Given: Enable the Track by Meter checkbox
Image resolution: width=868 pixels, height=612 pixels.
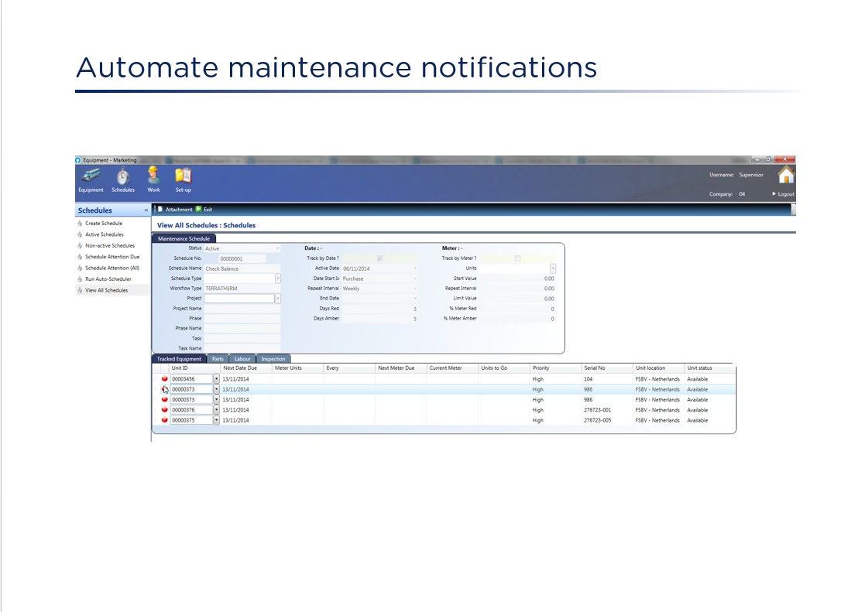Looking at the screenshot, I should [517, 258].
